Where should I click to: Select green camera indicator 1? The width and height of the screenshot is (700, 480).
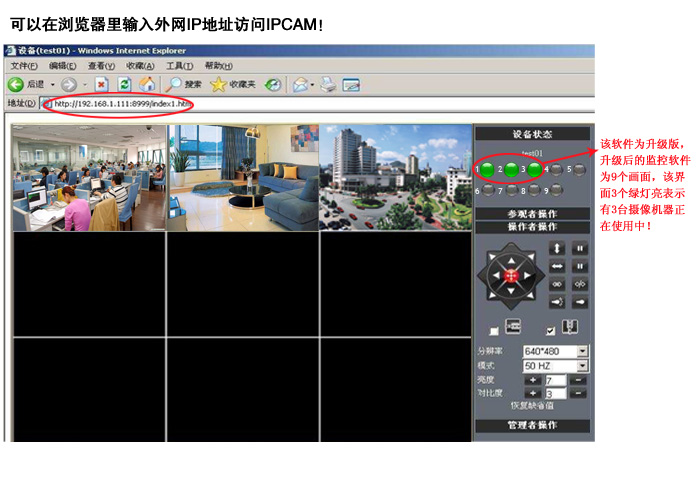[x=487, y=169]
